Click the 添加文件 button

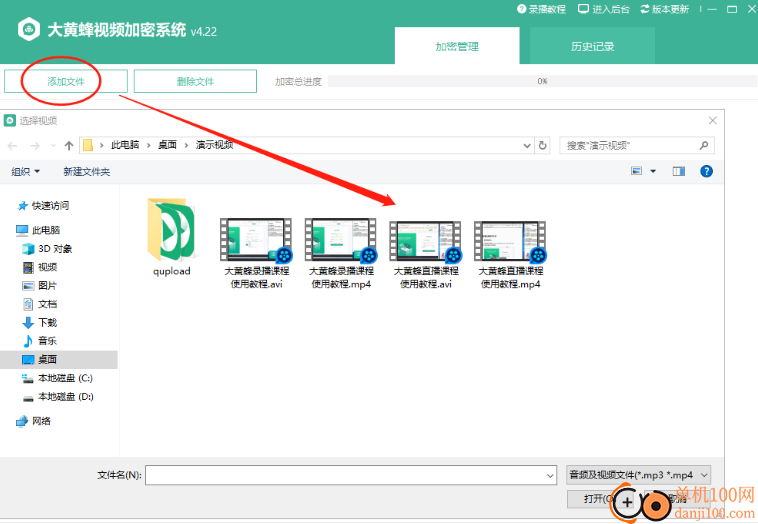point(66,81)
